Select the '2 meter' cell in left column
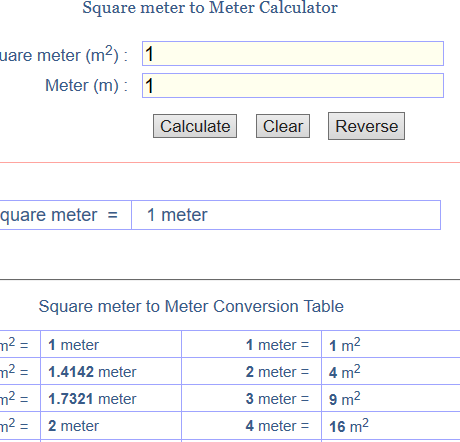Screen dimensions: 460x442 pos(111,425)
